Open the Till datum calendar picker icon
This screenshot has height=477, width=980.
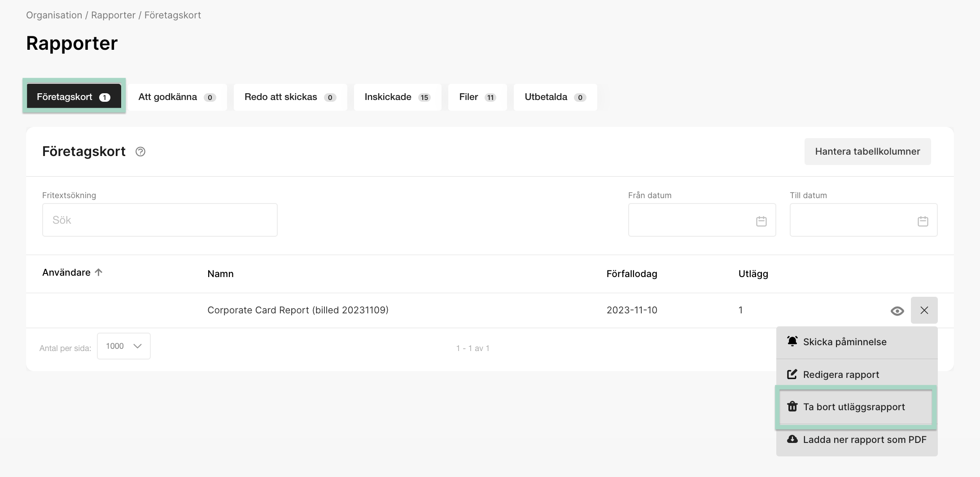[x=923, y=221]
